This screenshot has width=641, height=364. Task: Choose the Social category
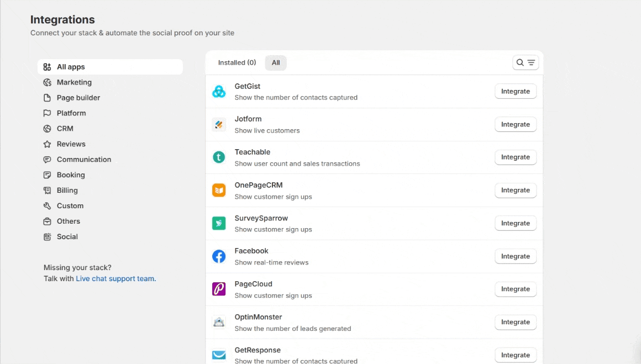[x=67, y=237]
